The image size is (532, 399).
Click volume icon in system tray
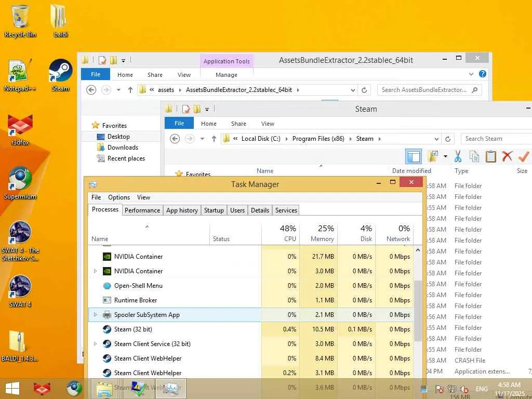click(464, 389)
